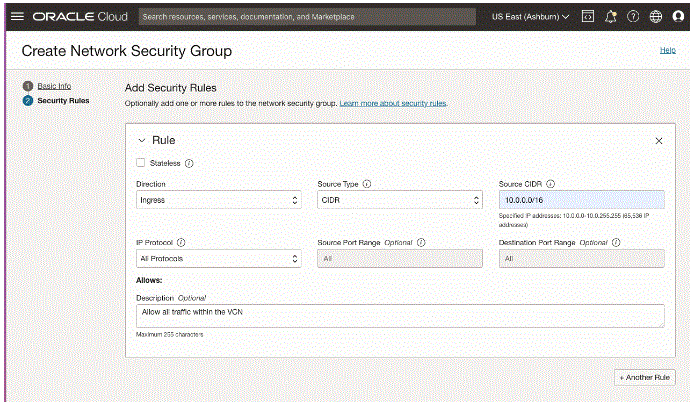Open the IP Protocol dropdown

tap(218, 258)
